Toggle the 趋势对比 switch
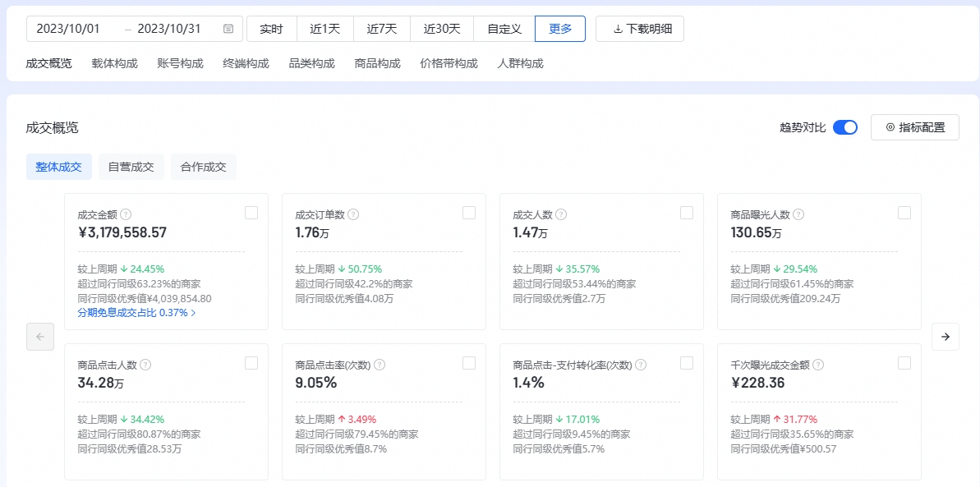Screen dimensions: 980x487 pyautogui.click(x=844, y=127)
